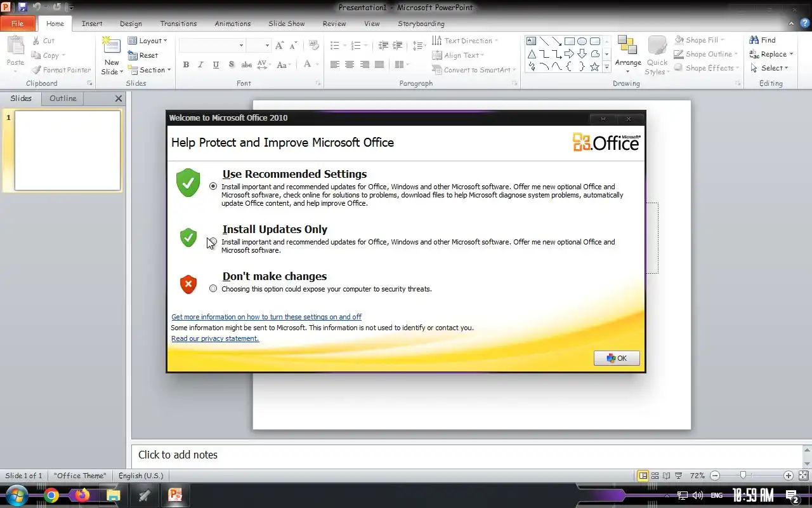Viewport: 812px width, 508px height.
Task: Switch to the Insert tab
Action: pos(92,23)
